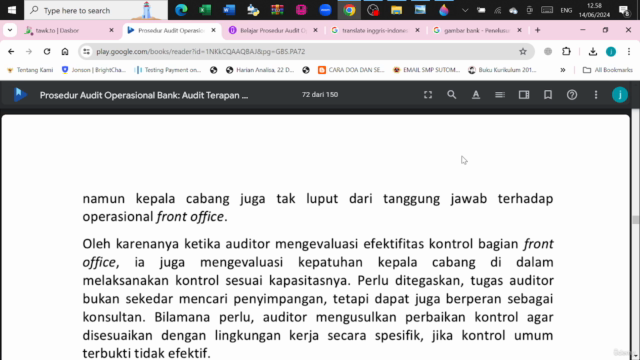Switch to gambar bank tab
Image resolution: width=640 pixels, height=360 pixels.
(477, 30)
